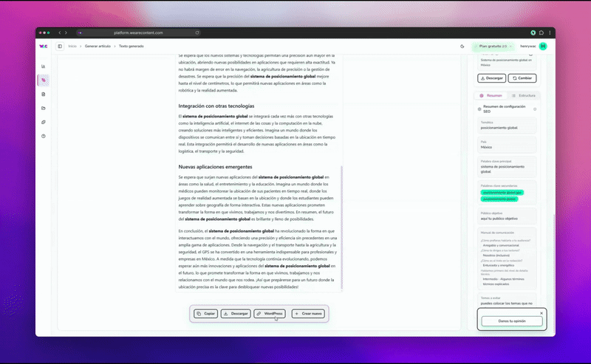Viewport: 591px width, 364px height.
Task: Click the Crear nuevo button
Action: 308,314
